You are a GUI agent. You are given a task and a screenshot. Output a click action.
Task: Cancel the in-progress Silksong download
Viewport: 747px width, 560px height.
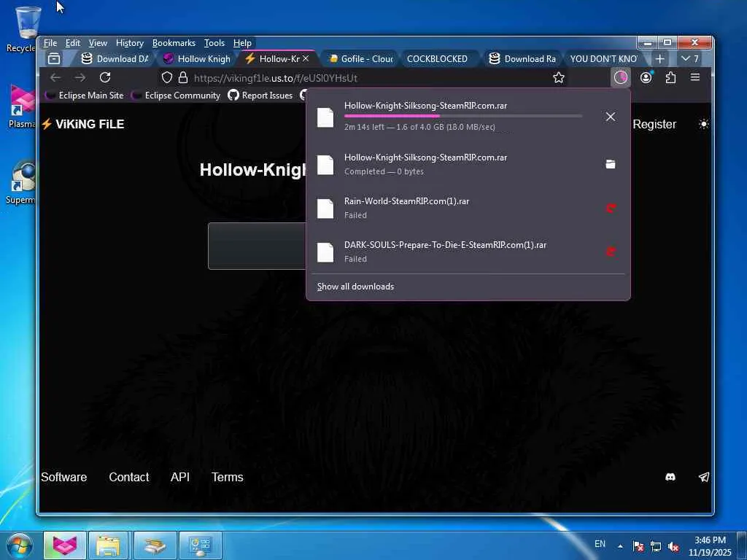[611, 117]
